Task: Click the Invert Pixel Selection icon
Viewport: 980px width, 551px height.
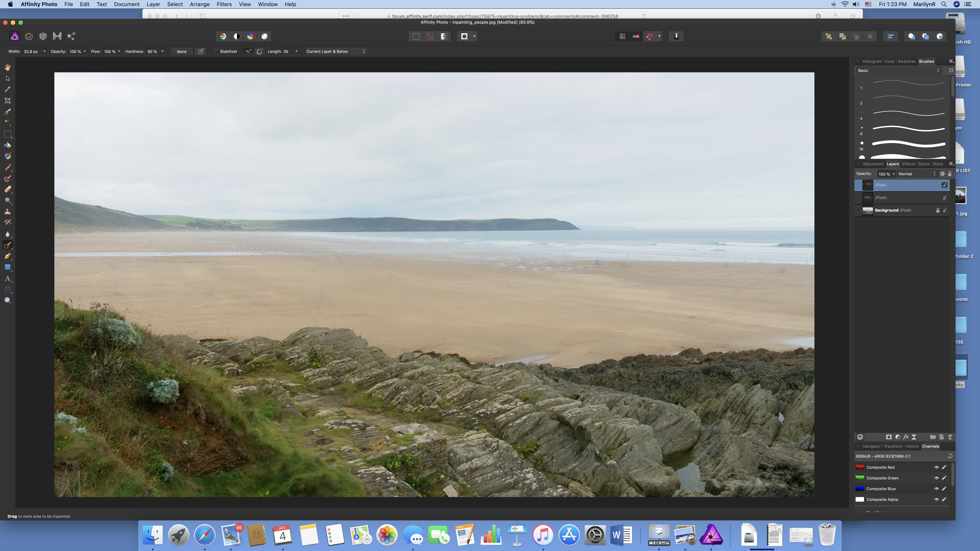Action: [x=444, y=36]
